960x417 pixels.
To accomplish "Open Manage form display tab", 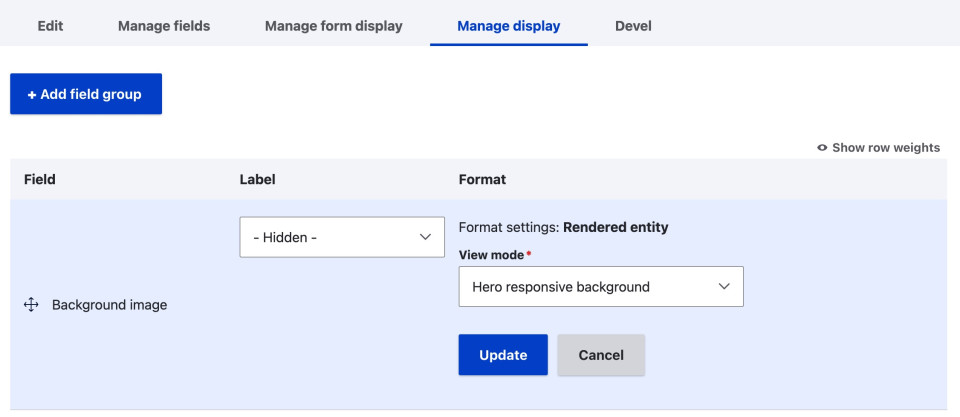I will [x=334, y=26].
